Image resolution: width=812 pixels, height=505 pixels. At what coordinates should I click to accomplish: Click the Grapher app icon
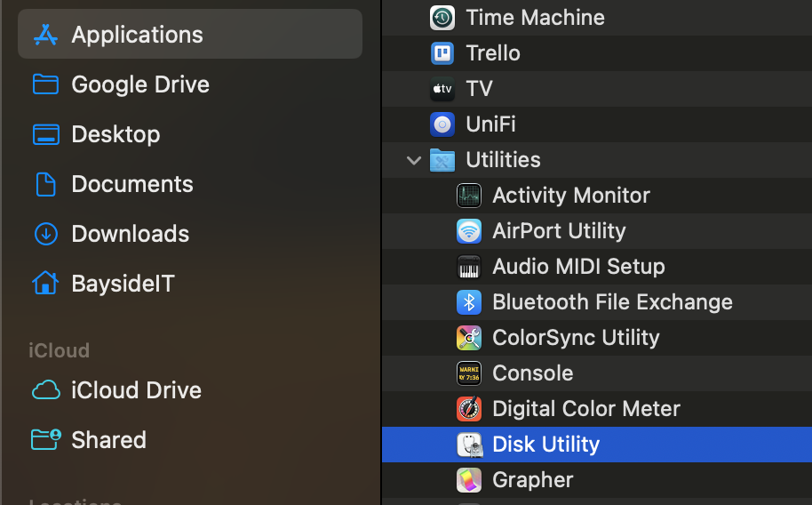tap(468, 480)
